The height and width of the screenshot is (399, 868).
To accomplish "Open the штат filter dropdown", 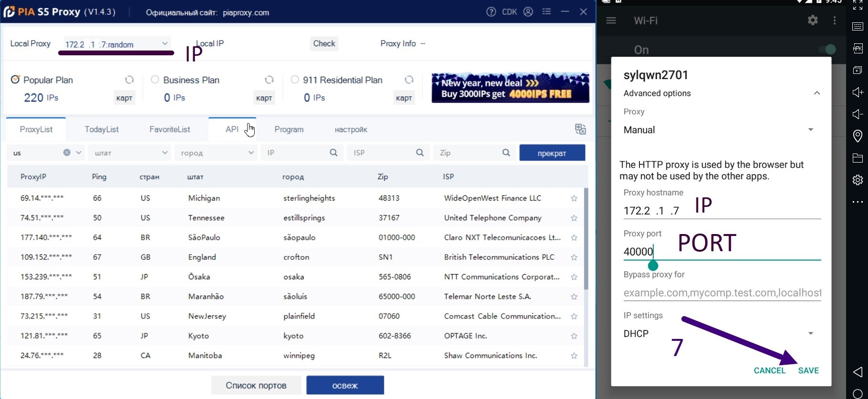I will click(x=130, y=153).
